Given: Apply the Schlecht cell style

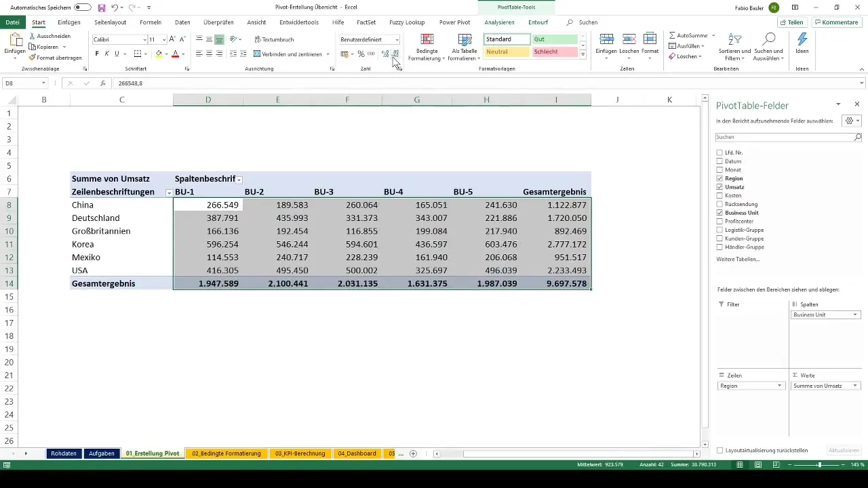Looking at the screenshot, I should click(x=555, y=52).
